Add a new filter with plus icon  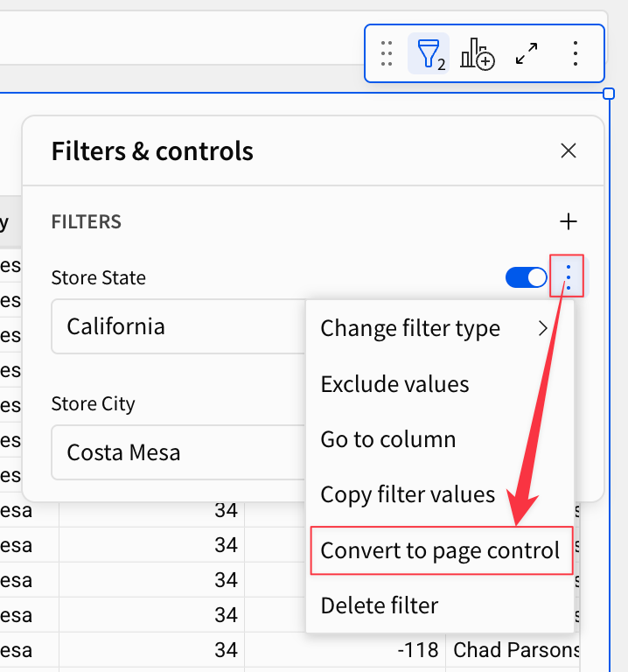(569, 221)
